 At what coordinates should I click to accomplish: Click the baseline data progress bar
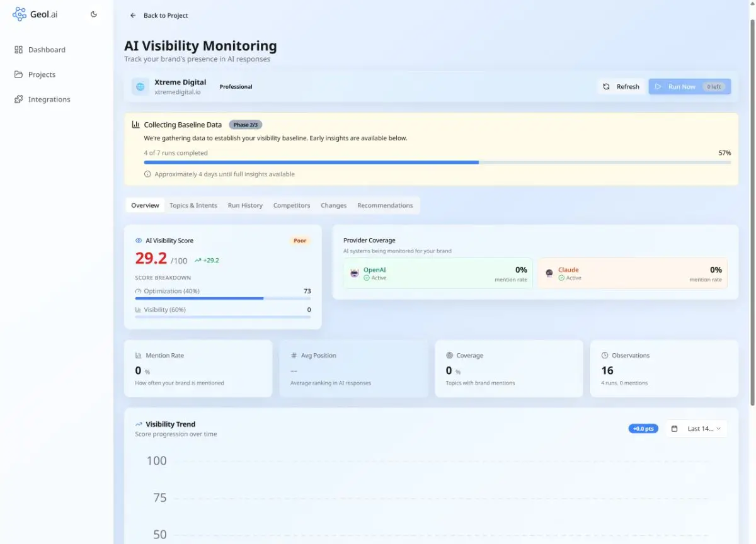437,162
